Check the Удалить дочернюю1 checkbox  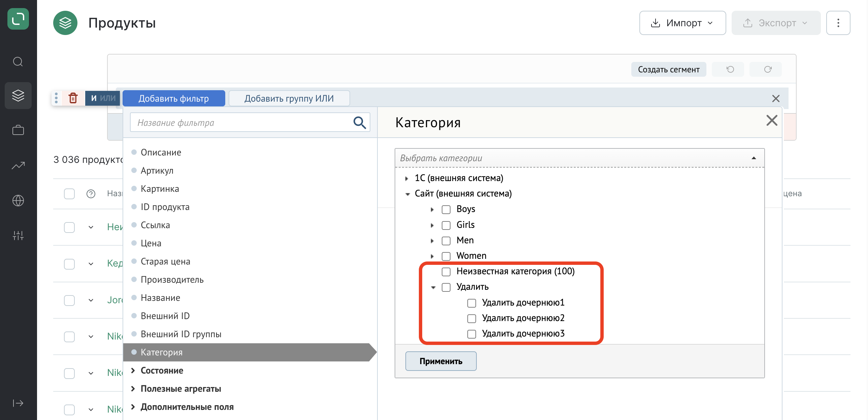coord(472,303)
